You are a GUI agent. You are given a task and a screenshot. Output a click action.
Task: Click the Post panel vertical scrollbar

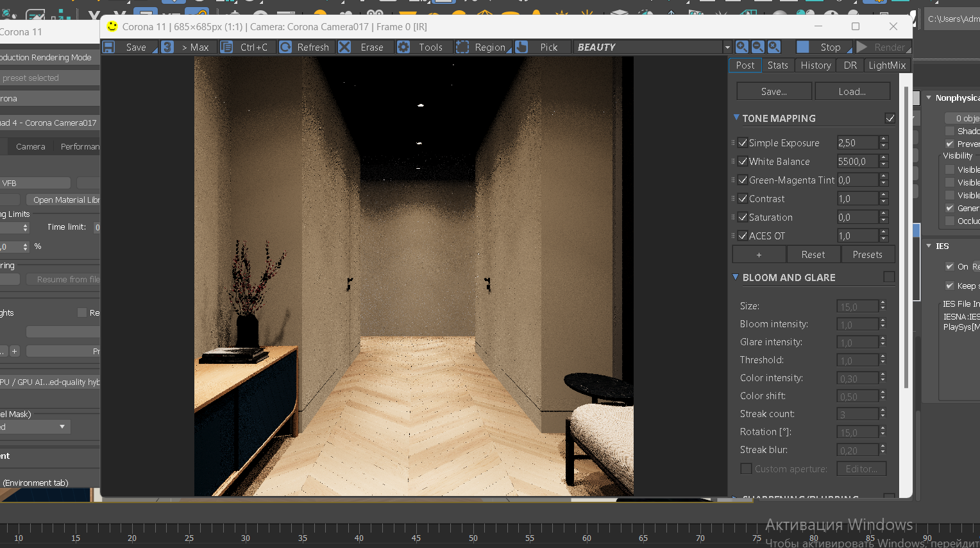(x=906, y=237)
